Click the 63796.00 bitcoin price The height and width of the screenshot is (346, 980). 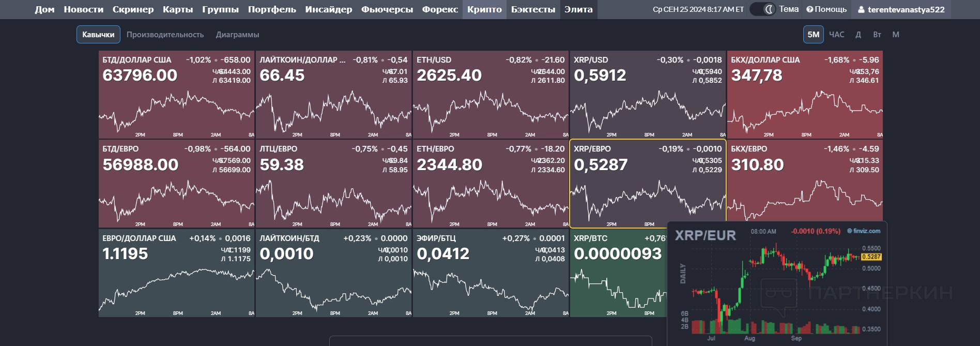click(140, 76)
